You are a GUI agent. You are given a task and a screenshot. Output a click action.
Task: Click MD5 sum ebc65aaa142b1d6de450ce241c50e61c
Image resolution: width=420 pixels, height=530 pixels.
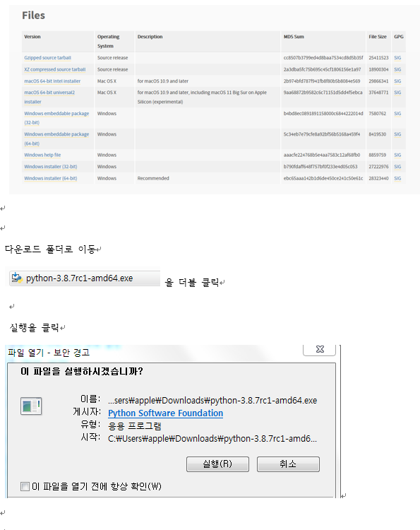click(323, 178)
